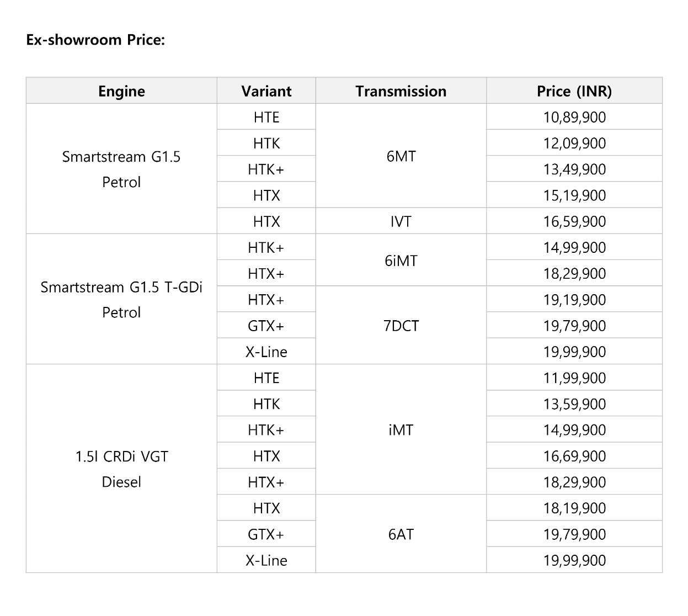
Task: Select the 1.5l CRDi VGT Diesel cell
Action: [121, 469]
